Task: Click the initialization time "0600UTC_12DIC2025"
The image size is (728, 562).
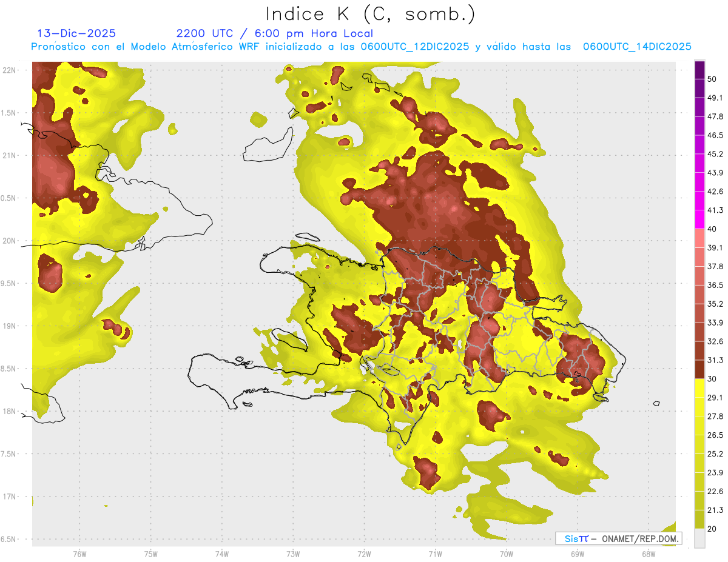Action: 415,47
